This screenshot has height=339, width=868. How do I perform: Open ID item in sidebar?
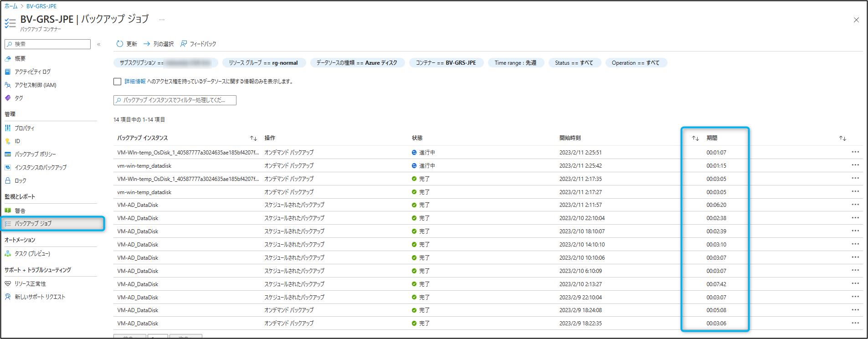pyautogui.click(x=17, y=141)
